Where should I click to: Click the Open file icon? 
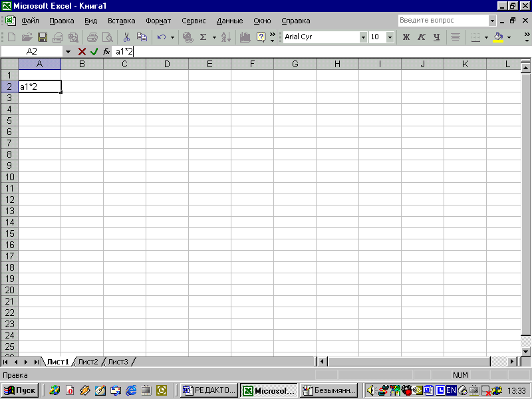(27, 37)
